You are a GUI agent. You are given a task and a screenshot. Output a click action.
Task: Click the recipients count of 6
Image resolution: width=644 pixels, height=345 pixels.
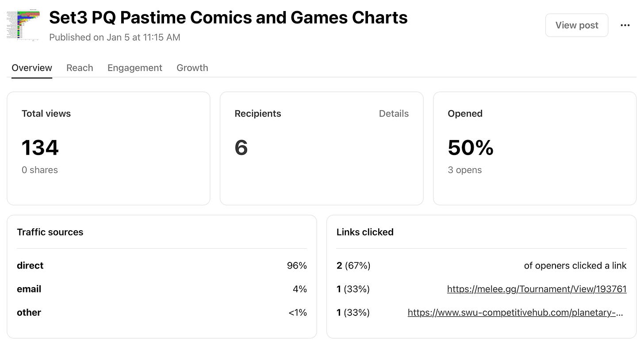pos(241,148)
